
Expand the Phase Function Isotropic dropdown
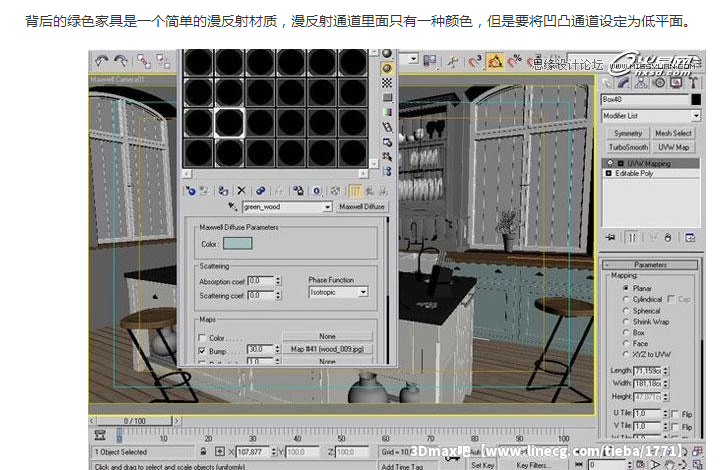(x=363, y=292)
